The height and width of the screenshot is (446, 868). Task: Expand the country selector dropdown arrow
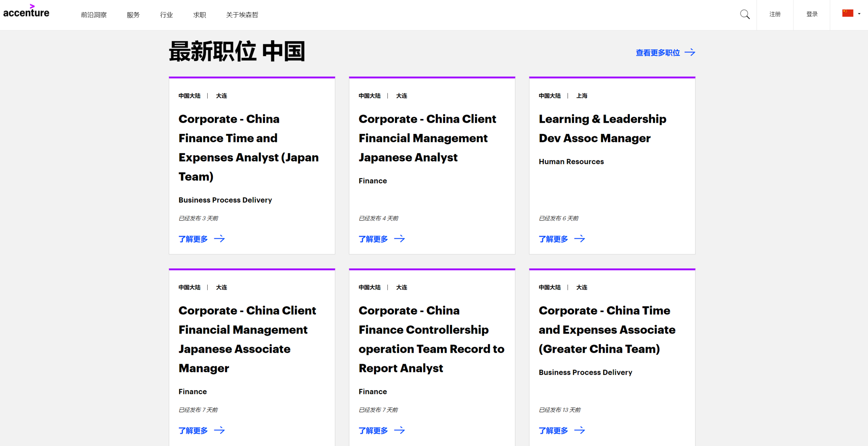pos(859,14)
